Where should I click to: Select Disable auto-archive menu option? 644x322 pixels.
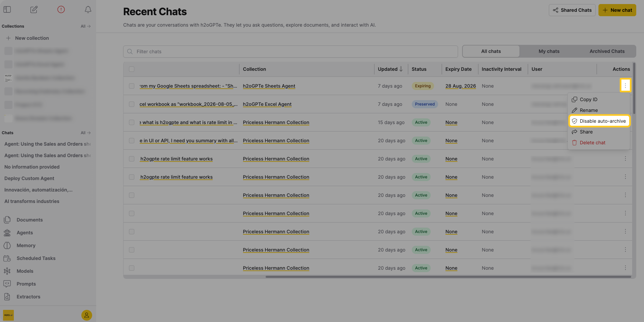[599, 121]
